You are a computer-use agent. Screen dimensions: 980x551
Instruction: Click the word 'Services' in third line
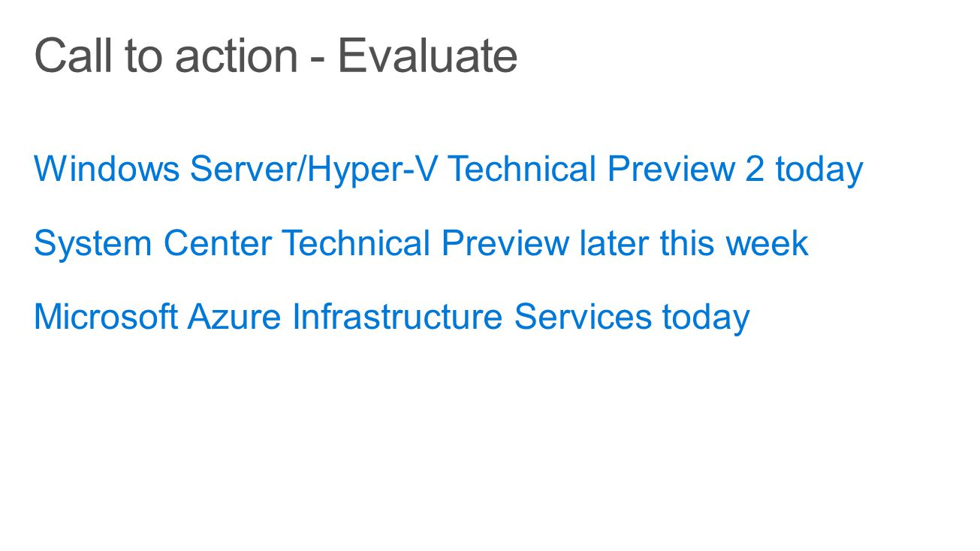(x=583, y=316)
